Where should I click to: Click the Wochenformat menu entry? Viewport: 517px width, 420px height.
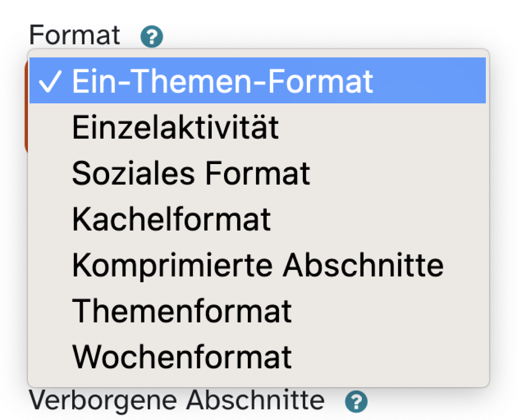(x=181, y=356)
